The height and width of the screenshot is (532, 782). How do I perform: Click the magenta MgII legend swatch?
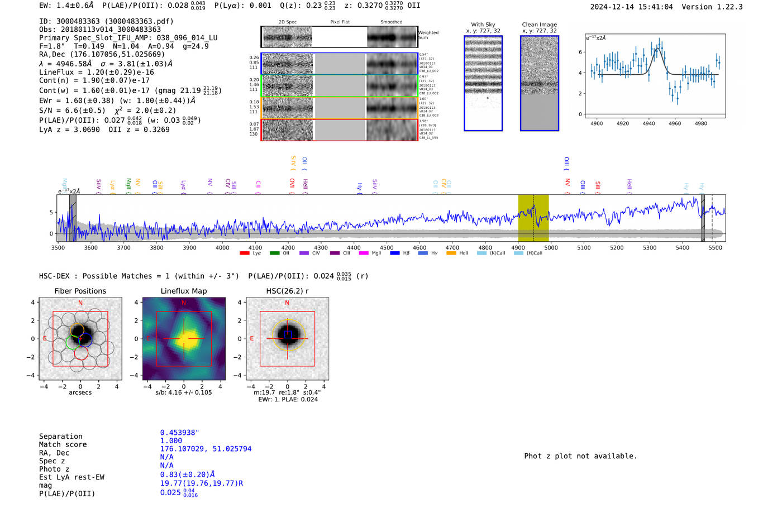pyautogui.click(x=364, y=253)
